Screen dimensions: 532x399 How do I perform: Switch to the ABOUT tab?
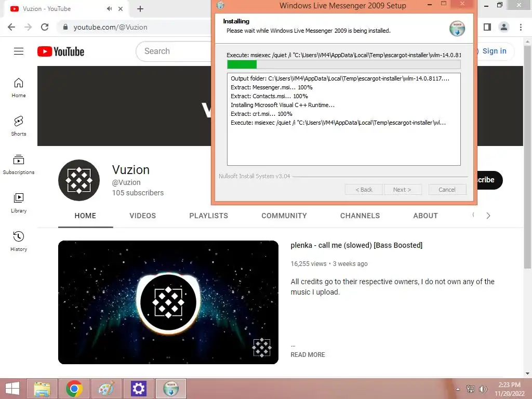pos(425,216)
